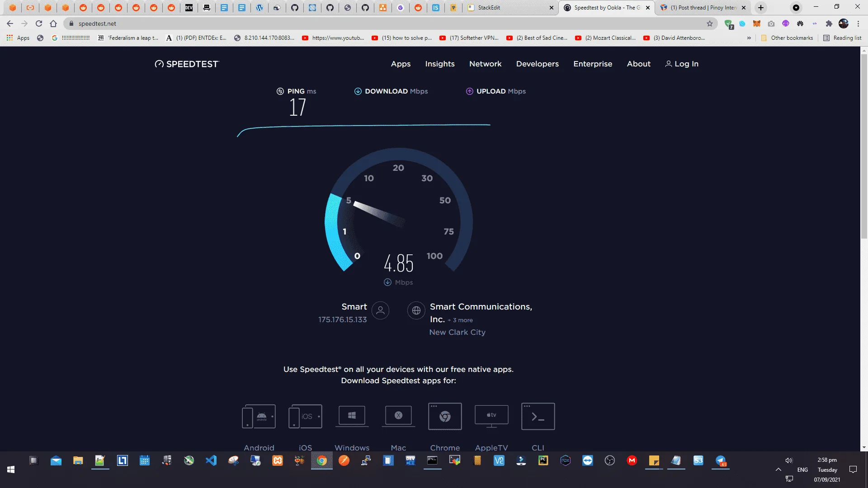Click the ENG language indicator

(802, 470)
